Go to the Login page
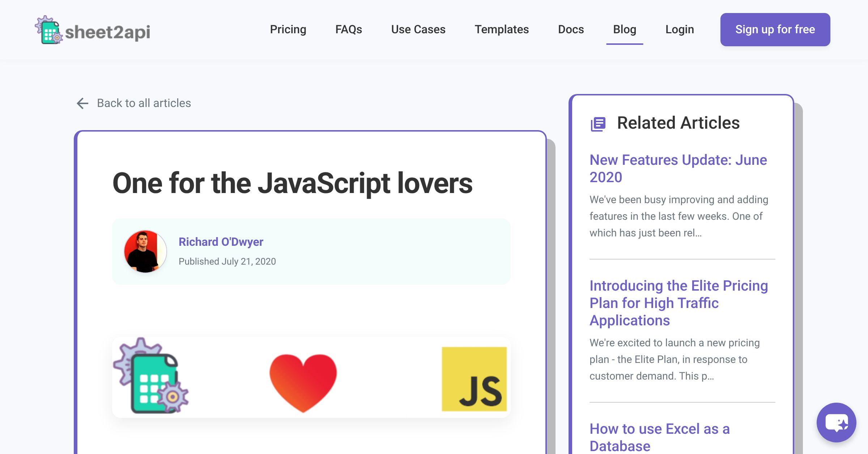 [x=680, y=30]
